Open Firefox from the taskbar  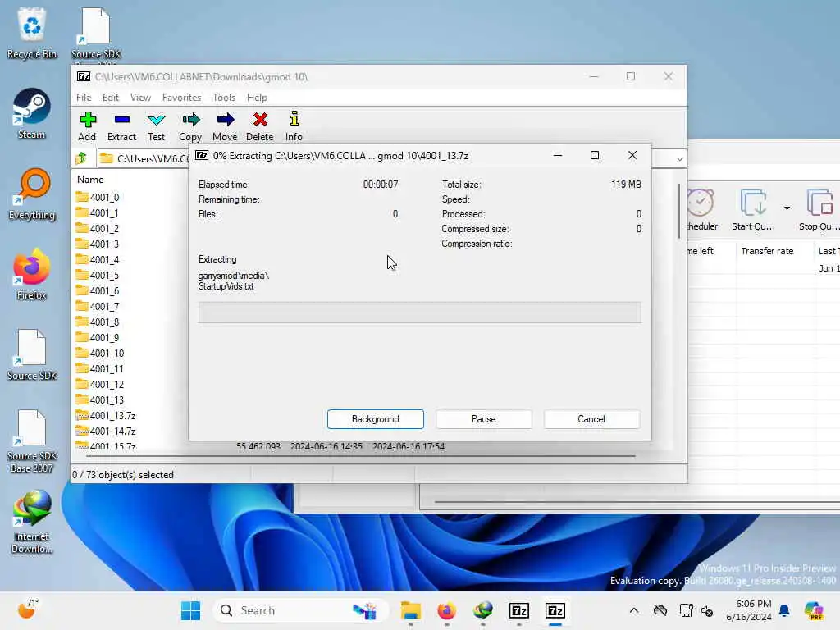point(447,610)
